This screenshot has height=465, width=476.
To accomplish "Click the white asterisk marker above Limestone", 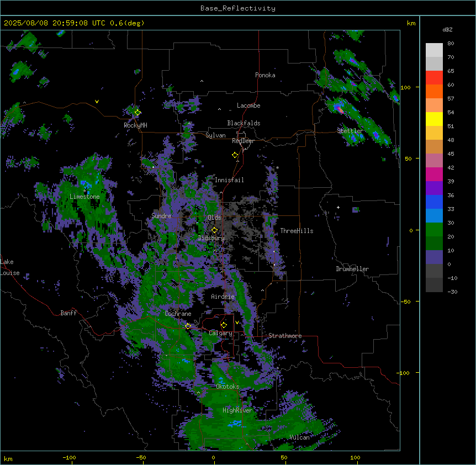I will [x=84, y=191].
